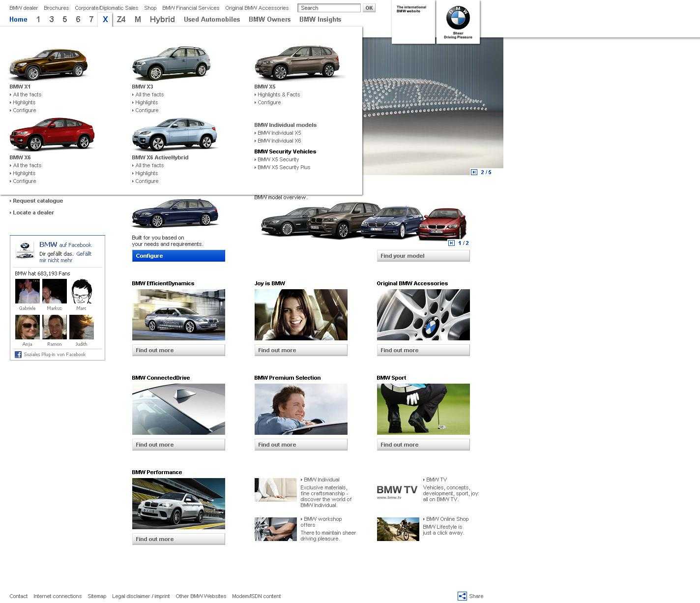The width and height of the screenshot is (700, 603).
Task: Select the red BMW X6 image
Action: coord(52,134)
